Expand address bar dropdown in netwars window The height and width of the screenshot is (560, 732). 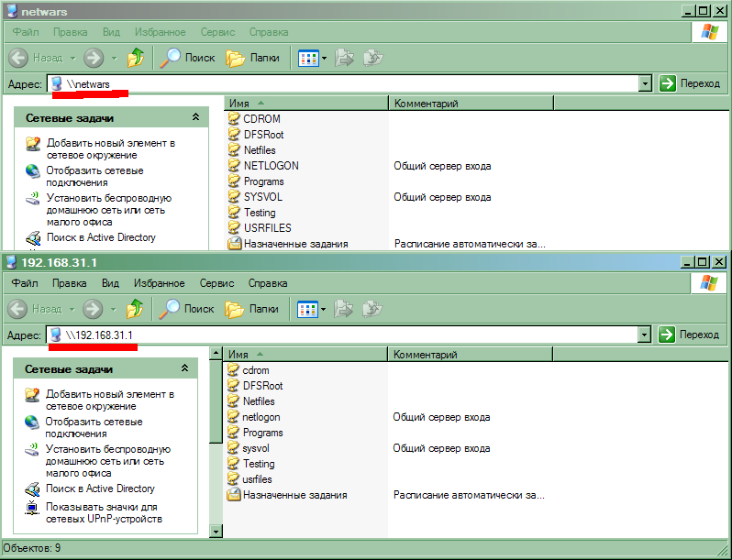645,84
